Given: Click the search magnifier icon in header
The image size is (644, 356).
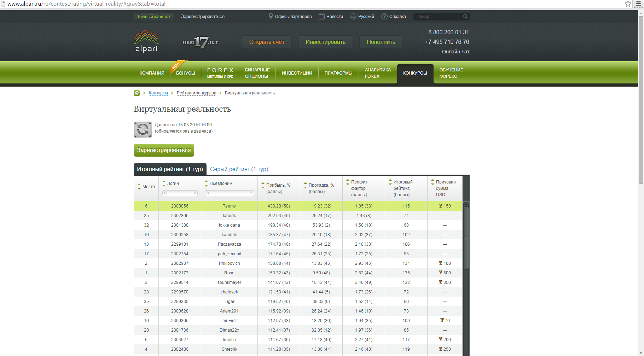Looking at the screenshot, I should pyautogui.click(x=465, y=17).
